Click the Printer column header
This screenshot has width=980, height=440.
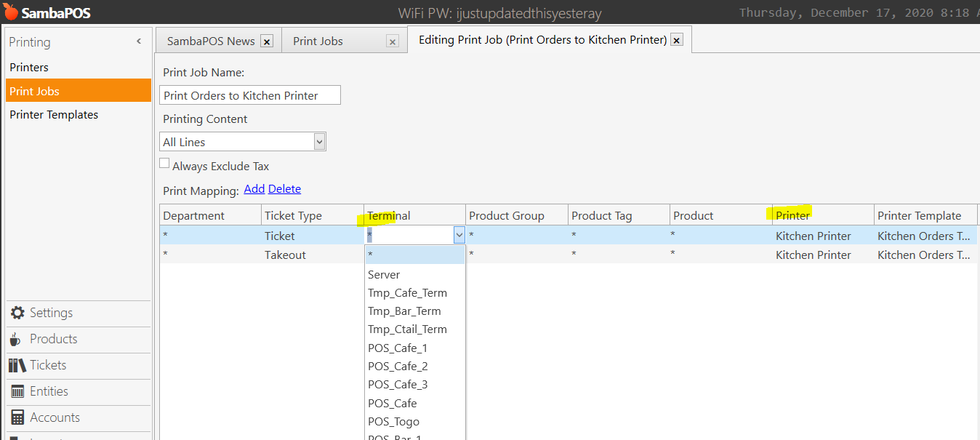823,215
